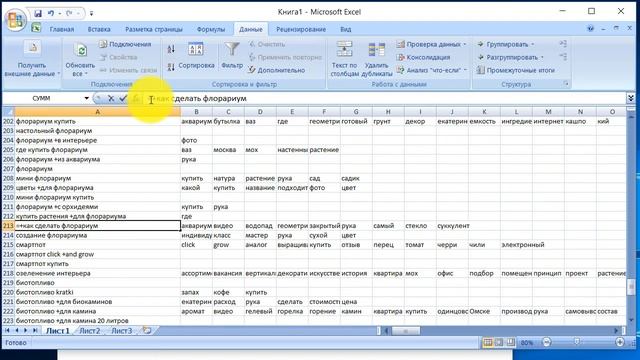Select column A header
Image resolution: width=640 pixels, height=360 pixels.
(x=98, y=111)
